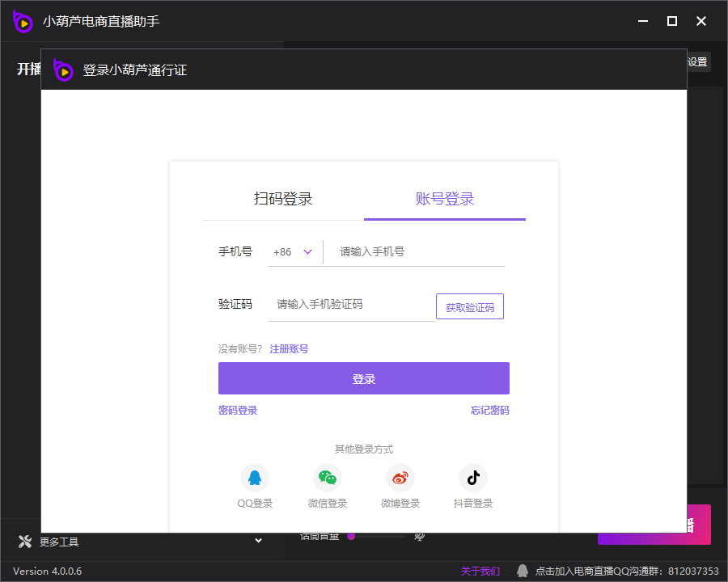Image resolution: width=728 pixels, height=582 pixels.
Task: Click the 获取验证码 button
Action: [x=470, y=307]
